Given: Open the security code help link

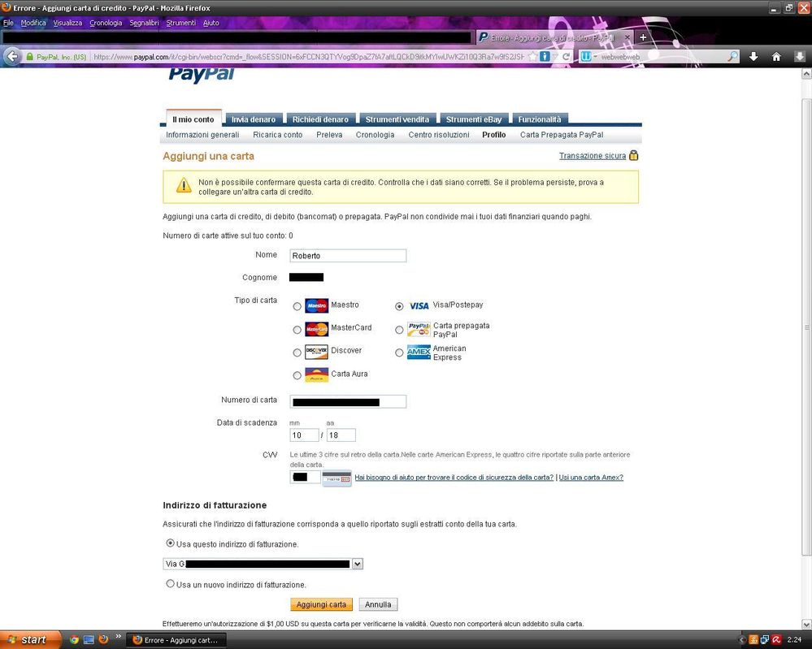Looking at the screenshot, I should pos(454,477).
